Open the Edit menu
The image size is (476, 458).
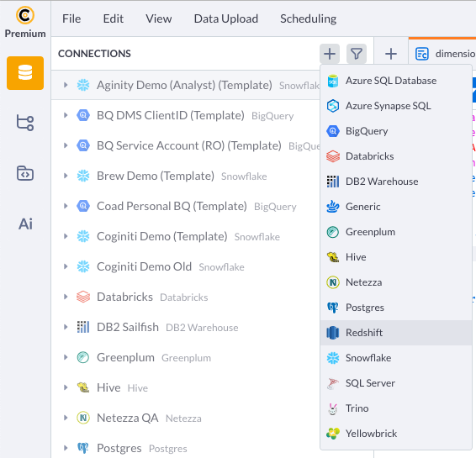coord(114,18)
